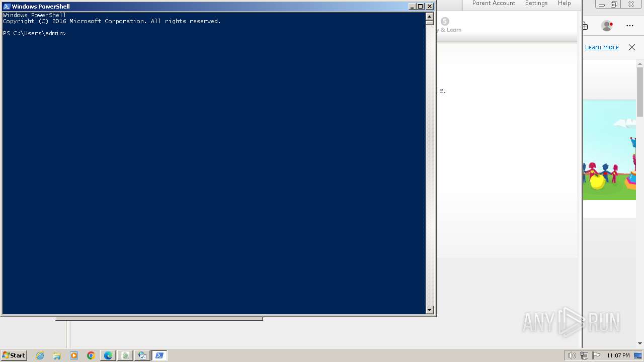Open the Settings menu in background app
The height and width of the screenshot is (362, 644).
coord(536,4)
